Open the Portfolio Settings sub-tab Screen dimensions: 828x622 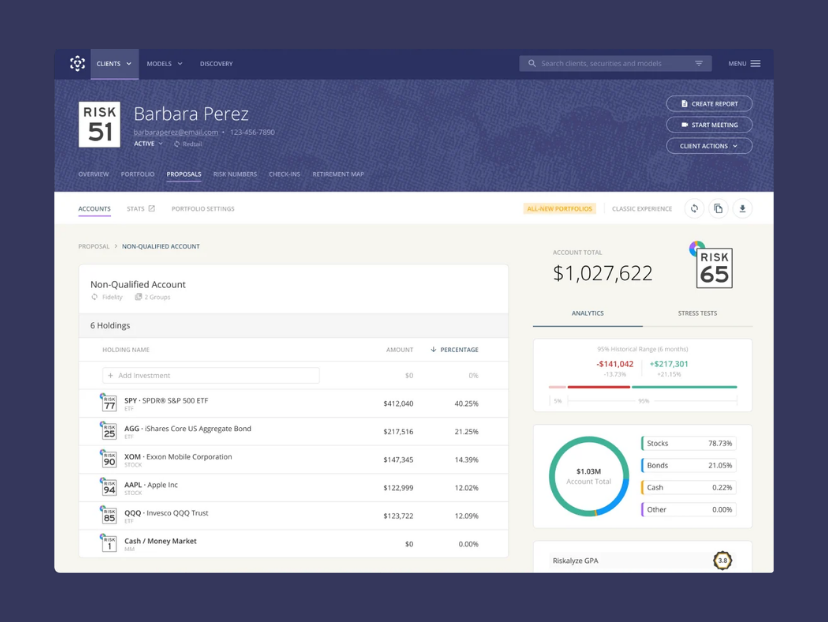point(203,209)
